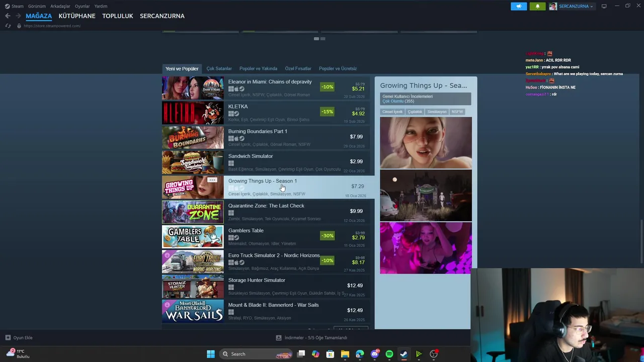Click the Windows taskbar Search box
Image resolution: width=644 pixels, height=362 pixels.
[x=257, y=354]
